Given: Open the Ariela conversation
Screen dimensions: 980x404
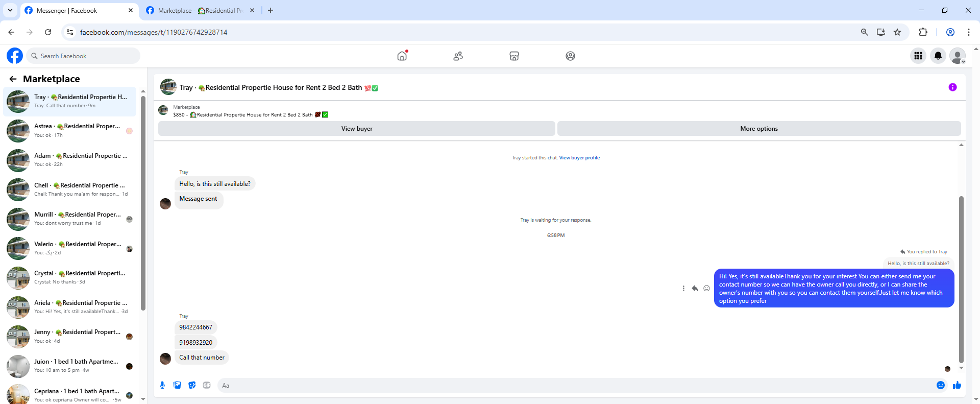Looking at the screenshot, I should 70,307.
